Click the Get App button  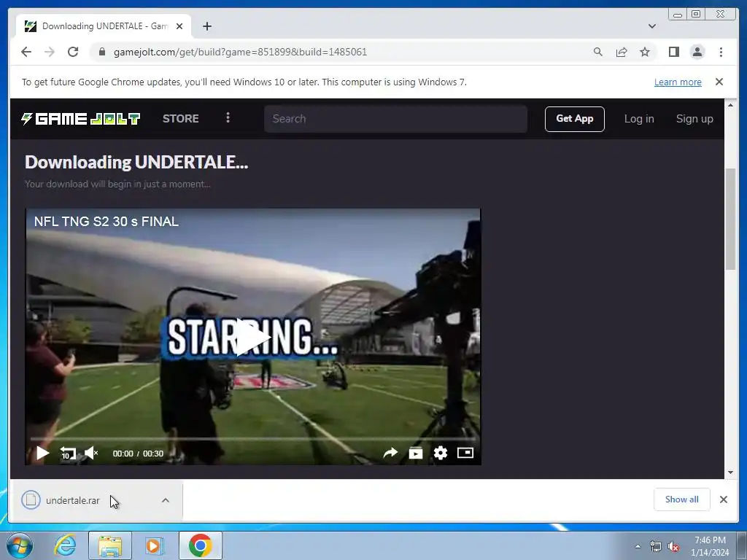pos(575,119)
